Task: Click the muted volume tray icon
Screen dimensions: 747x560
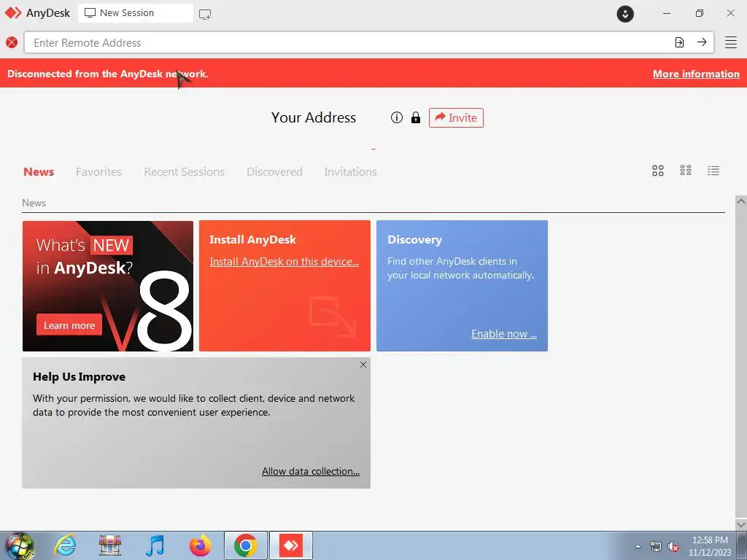Action: (673, 546)
